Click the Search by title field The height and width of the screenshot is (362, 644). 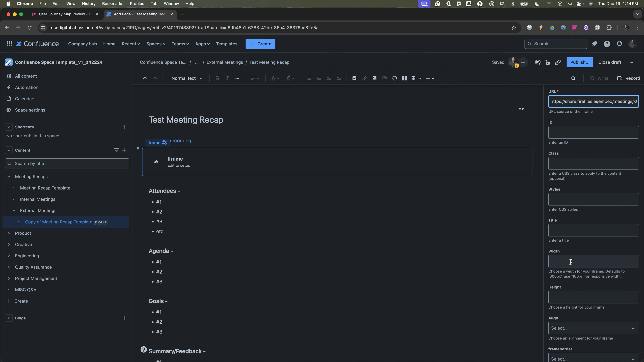click(x=67, y=163)
